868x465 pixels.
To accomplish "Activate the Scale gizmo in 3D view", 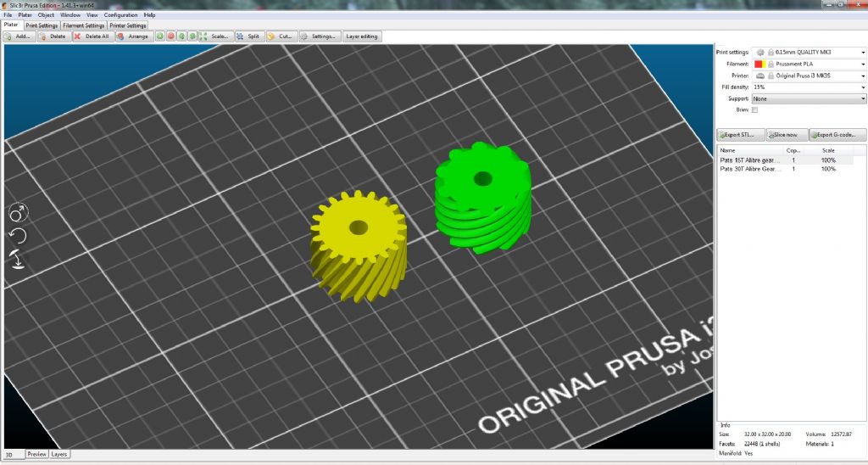I will (x=19, y=213).
